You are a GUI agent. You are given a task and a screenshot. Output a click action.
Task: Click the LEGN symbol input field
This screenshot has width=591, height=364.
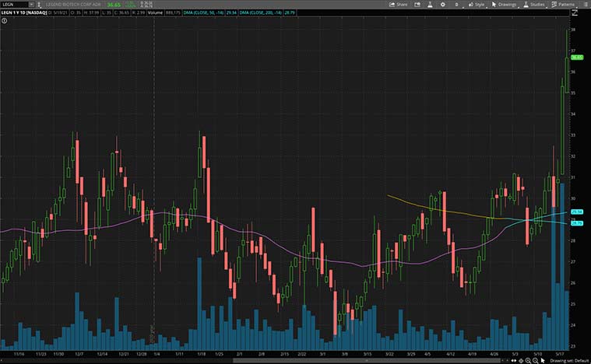14,4
